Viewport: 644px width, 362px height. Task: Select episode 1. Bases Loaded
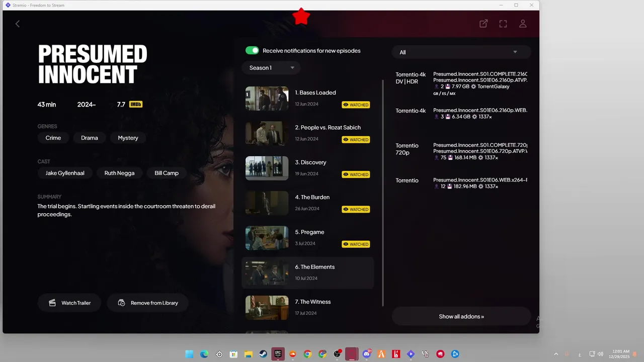(308, 99)
